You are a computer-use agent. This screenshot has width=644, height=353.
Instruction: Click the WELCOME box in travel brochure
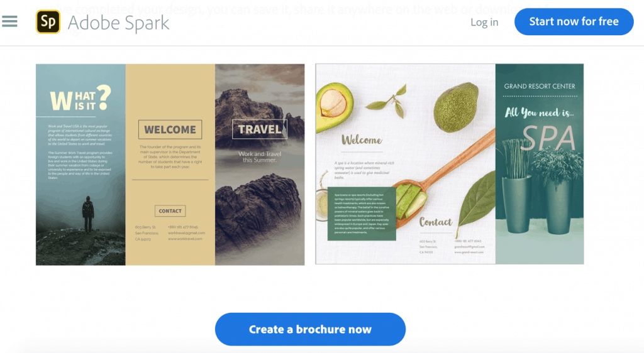coord(170,129)
